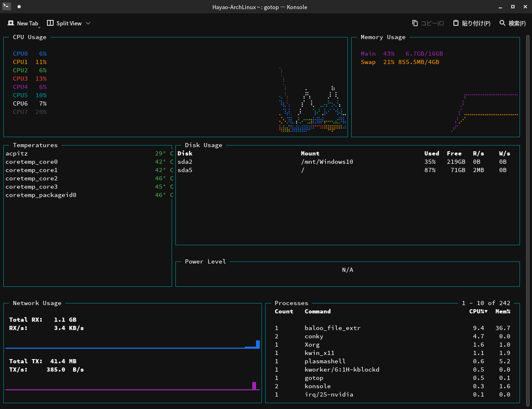Close the Konsole window
The image size is (532, 409).
click(525, 7)
